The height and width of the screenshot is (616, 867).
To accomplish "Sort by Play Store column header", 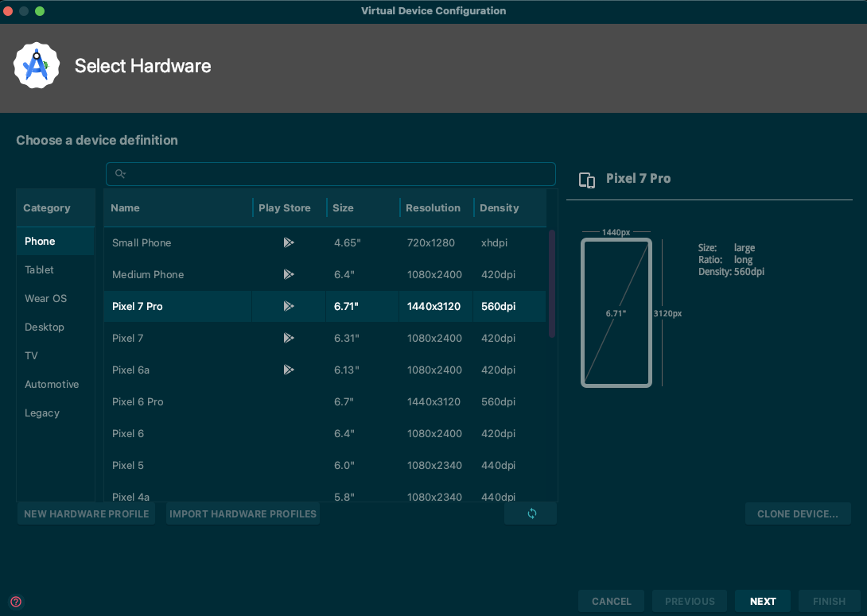I will pyautogui.click(x=290, y=208).
